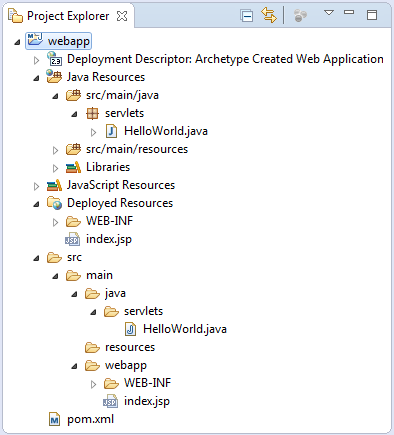Click the pom.xml Maven file icon
The height and width of the screenshot is (435, 394).
54,419
